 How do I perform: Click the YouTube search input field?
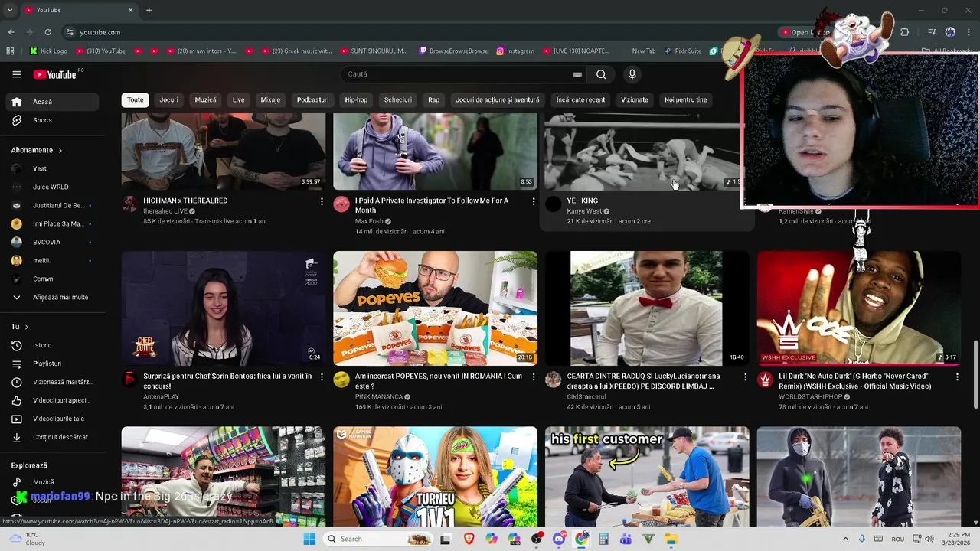[459, 74]
